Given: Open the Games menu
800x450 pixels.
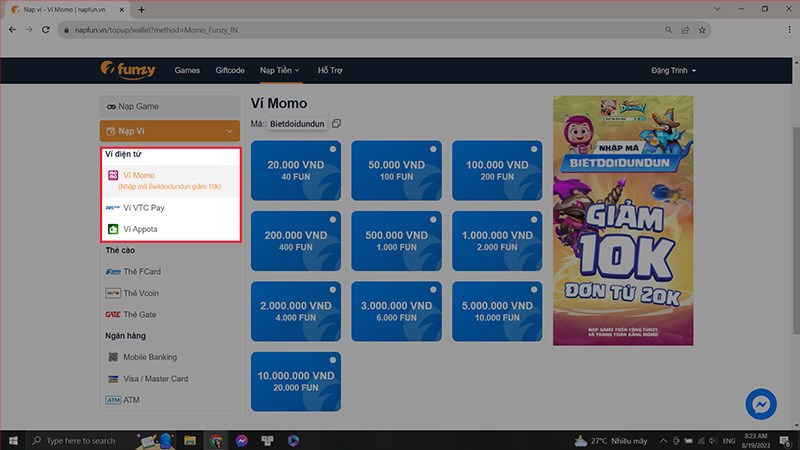Looking at the screenshot, I should click(187, 70).
